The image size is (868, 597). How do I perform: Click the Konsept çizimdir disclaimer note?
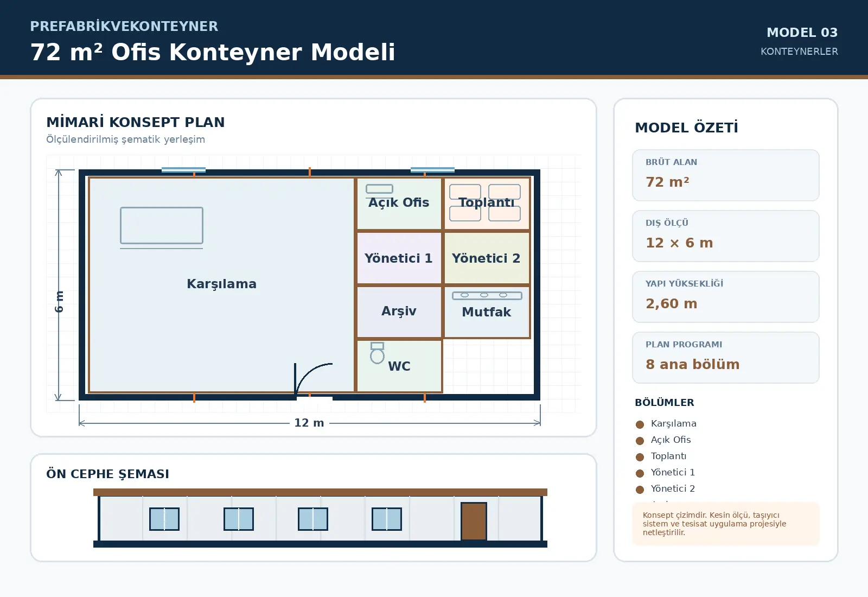click(726, 524)
